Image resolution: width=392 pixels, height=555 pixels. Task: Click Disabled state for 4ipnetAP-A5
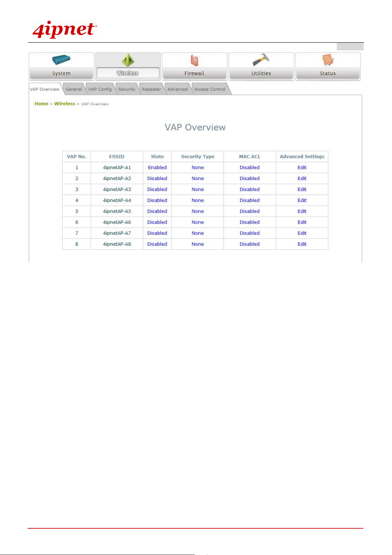click(x=157, y=211)
